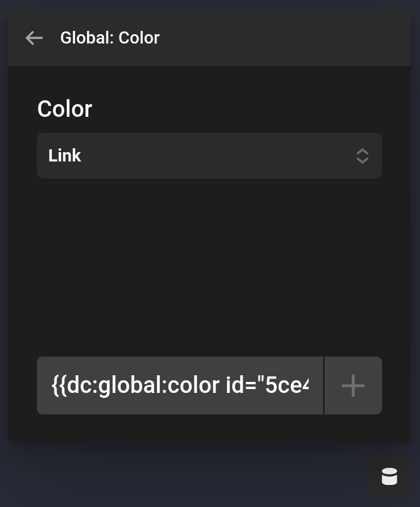Select the Color section heading
Screen dimensions: 420x507
click(64, 109)
